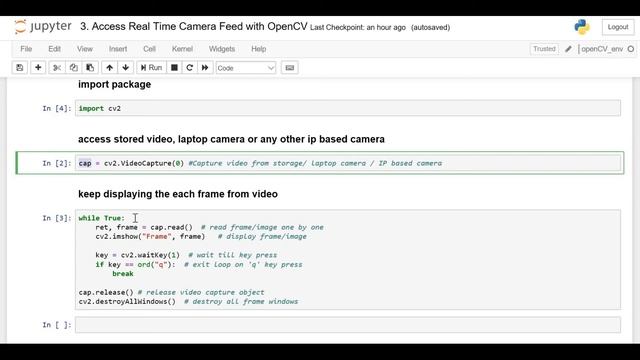
Task: Cut selected cells with scissors icon
Action: click(57, 68)
